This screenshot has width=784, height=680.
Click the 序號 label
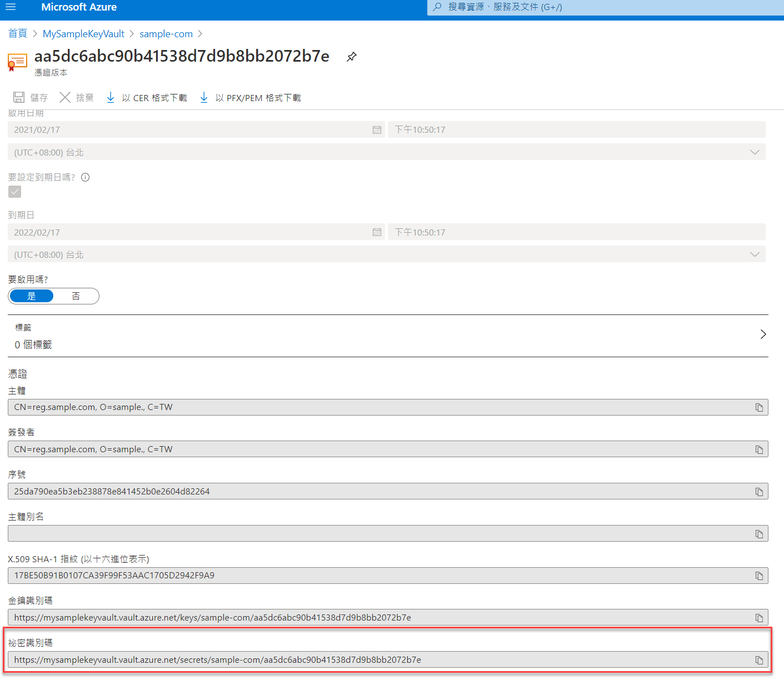pyautogui.click(x=17, y=474)
